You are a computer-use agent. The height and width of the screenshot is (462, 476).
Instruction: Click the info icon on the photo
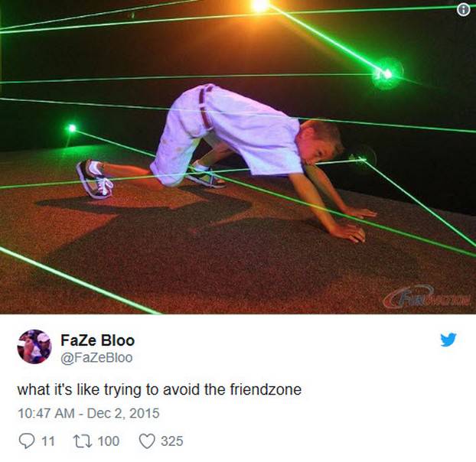pyautogui.click(x=463, y=11)
